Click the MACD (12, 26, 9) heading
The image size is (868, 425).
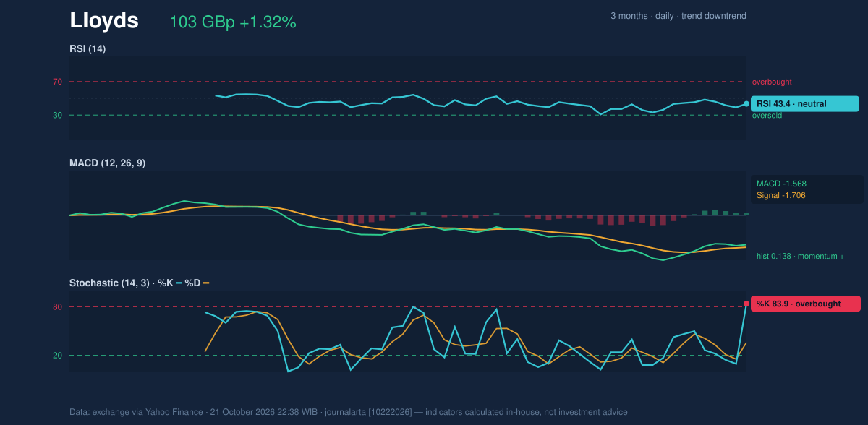click(107, 163)
